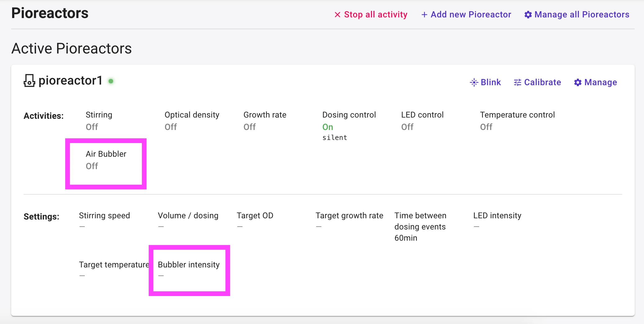Image resolution: width=644 pixels, height=324 pixels.
Task: Select the pioreactor1 name heading
Action: [x=70, y=81]
